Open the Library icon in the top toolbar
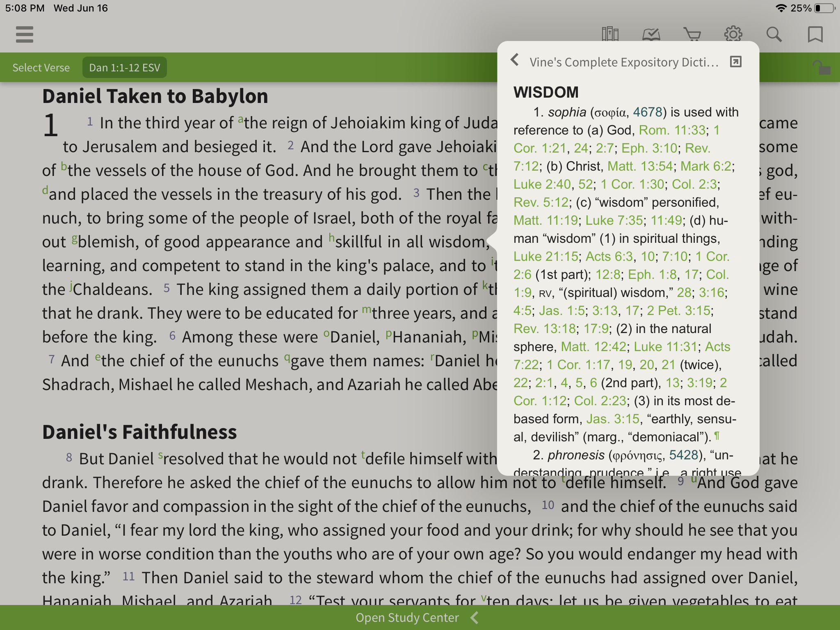Viewport: 840px width, 630px height. point(610,34)
